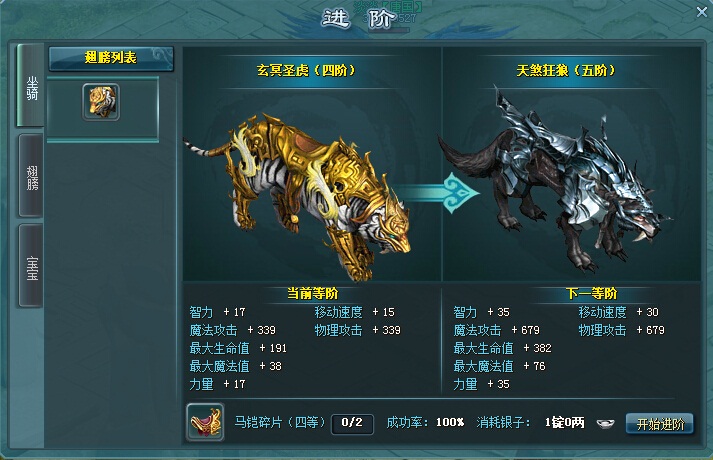Click the 玄冥圣虎（四阶）title label
Screen dimensions: 713x460
306,70
